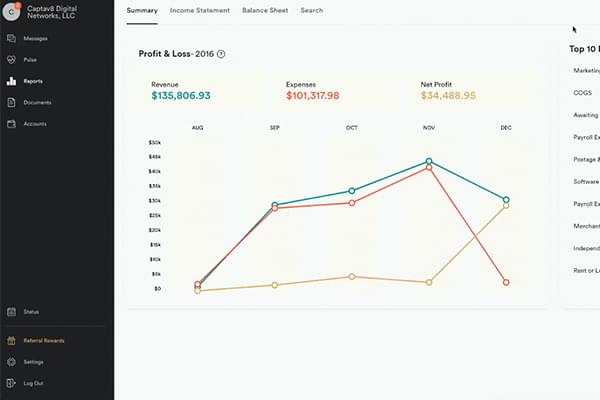Select the Reports bar chart icon

click(x=11, y=81)
